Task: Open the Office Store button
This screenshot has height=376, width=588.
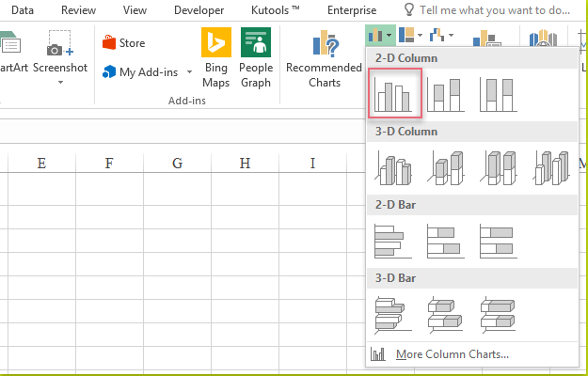Action: click(x=123, y=43)
